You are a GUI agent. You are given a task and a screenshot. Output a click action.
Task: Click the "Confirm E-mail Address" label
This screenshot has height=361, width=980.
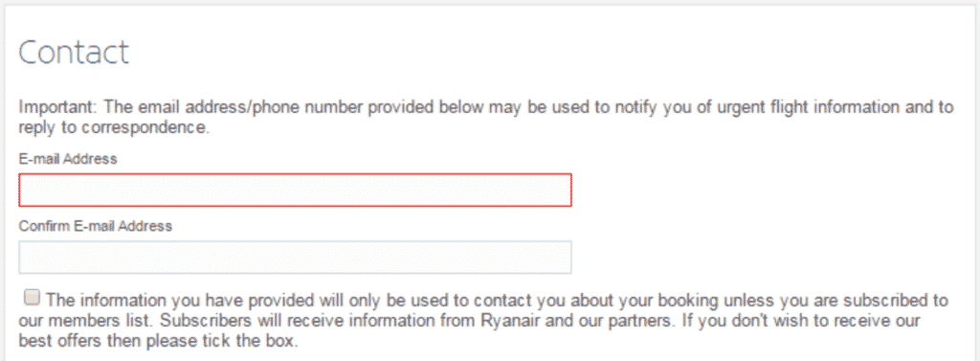(95, 226)
